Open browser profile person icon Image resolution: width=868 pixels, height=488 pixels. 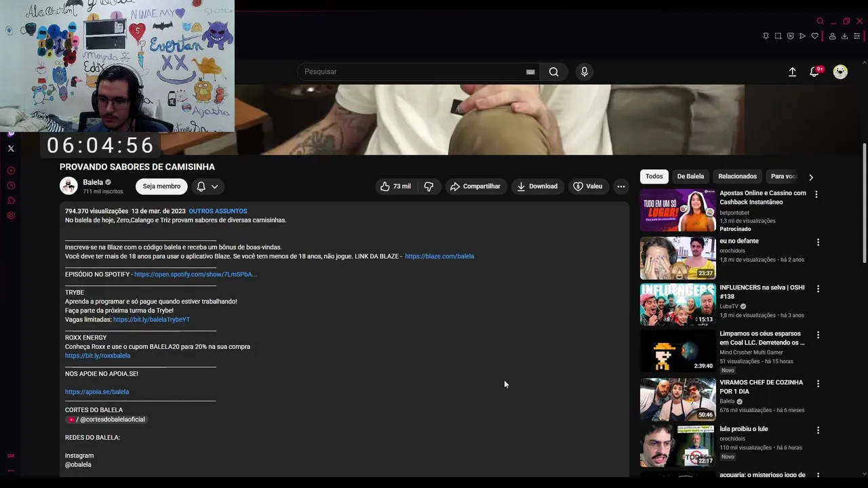[832, 36]
